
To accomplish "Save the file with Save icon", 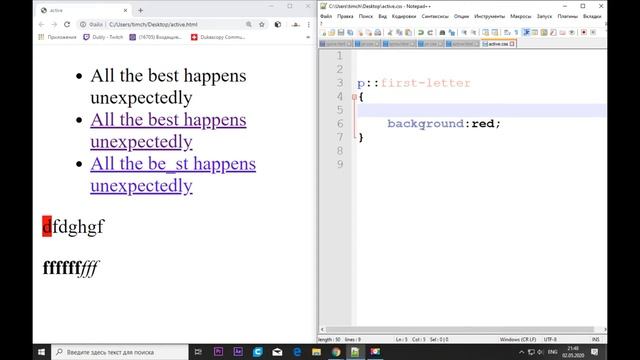I will [x=341, y=32].
